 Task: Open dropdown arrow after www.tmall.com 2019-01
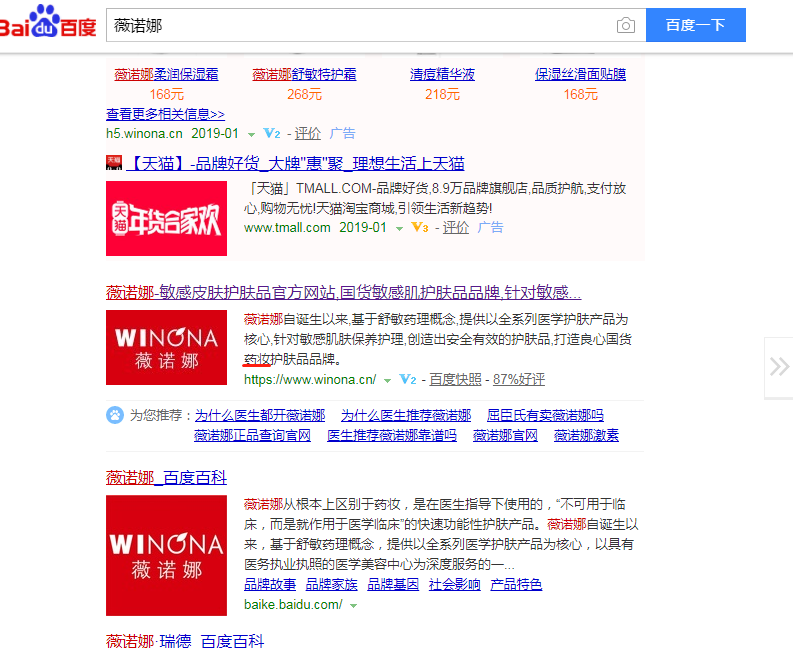point(399,229)
